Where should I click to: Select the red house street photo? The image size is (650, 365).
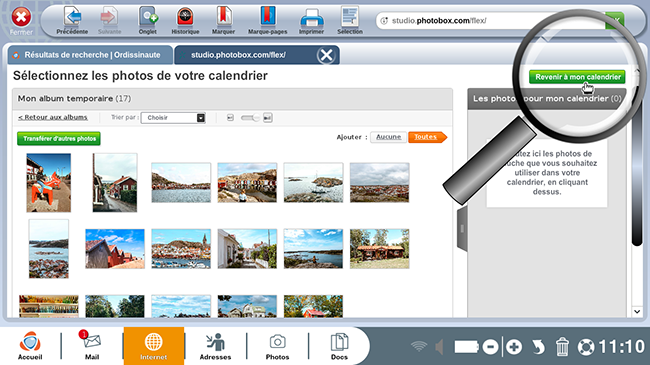click(x=115, y=182)
